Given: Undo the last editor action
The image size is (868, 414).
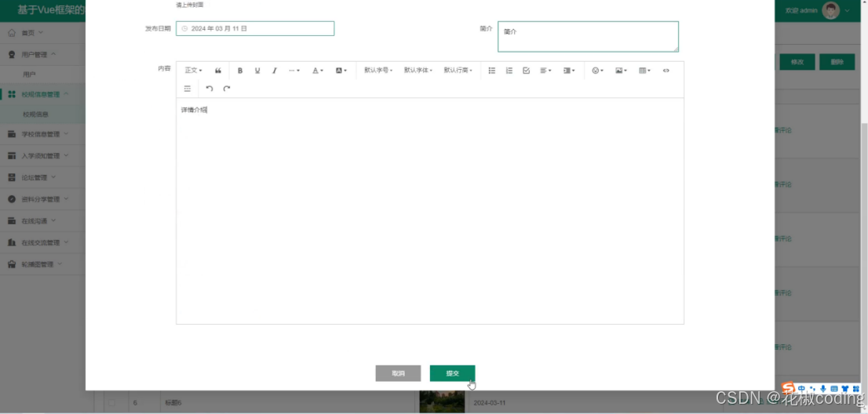Looking at the screenshot, I should (x=210, y=89).
